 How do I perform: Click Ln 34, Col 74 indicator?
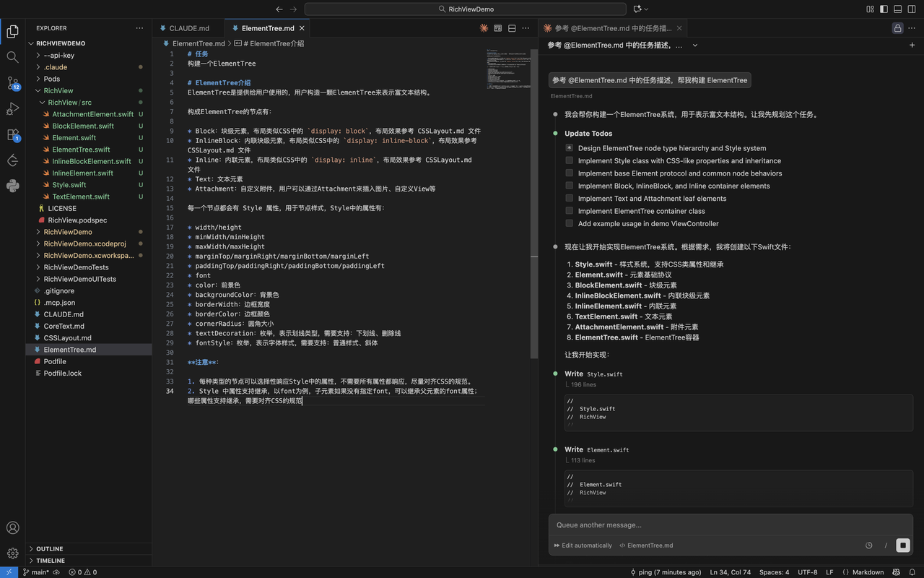[x=730, y=572]
